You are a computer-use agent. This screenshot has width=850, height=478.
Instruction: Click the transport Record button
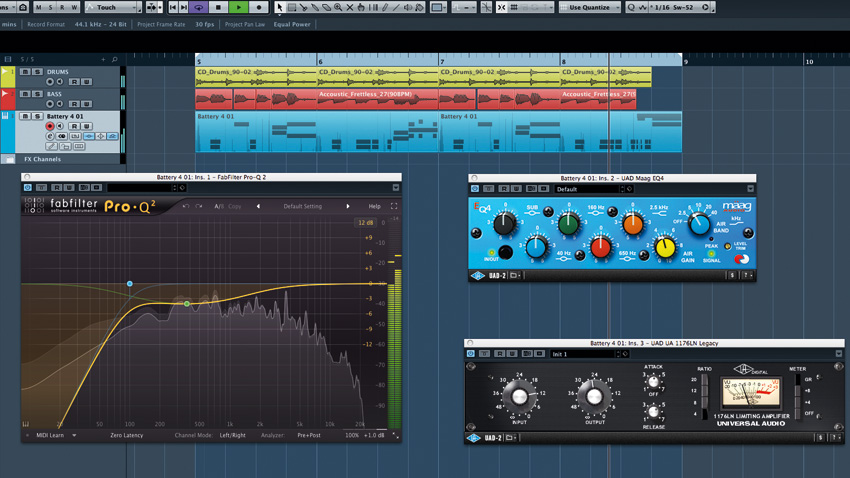pos(259,8)
